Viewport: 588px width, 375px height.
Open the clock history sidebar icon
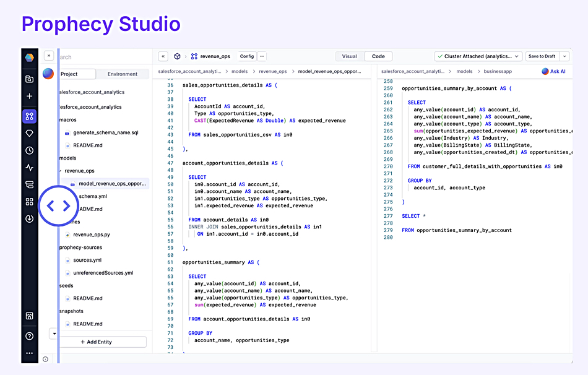(29, 150)
